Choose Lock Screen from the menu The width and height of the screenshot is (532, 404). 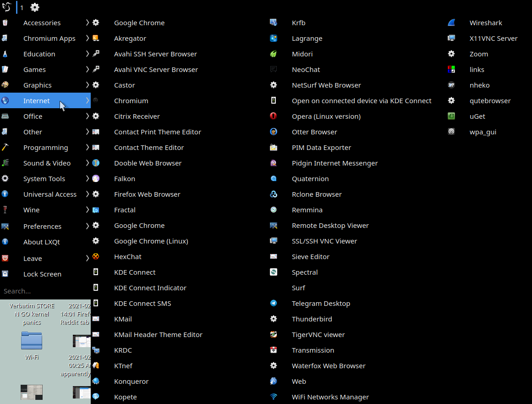point(42,274)
